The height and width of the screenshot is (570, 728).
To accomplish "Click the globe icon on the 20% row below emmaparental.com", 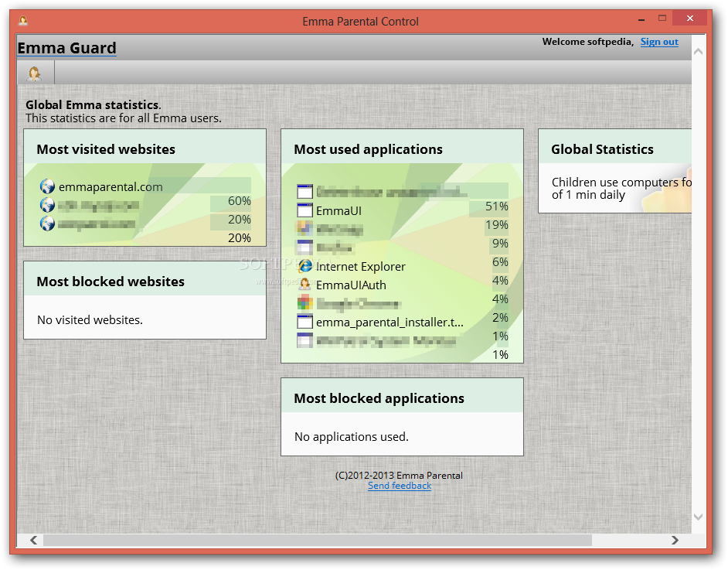I will pos(47,205).
